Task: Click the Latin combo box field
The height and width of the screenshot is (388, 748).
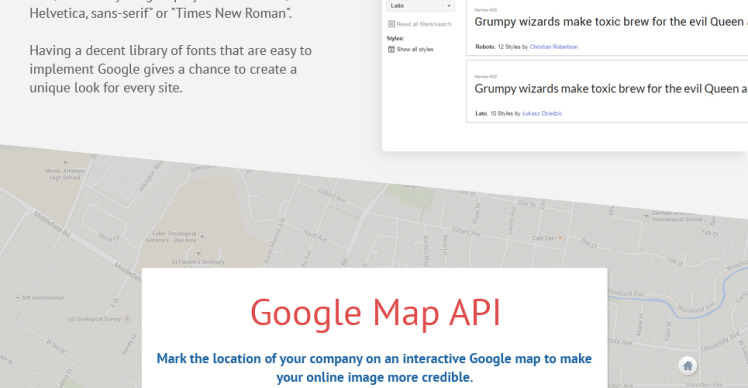Action: pos(420,6)
